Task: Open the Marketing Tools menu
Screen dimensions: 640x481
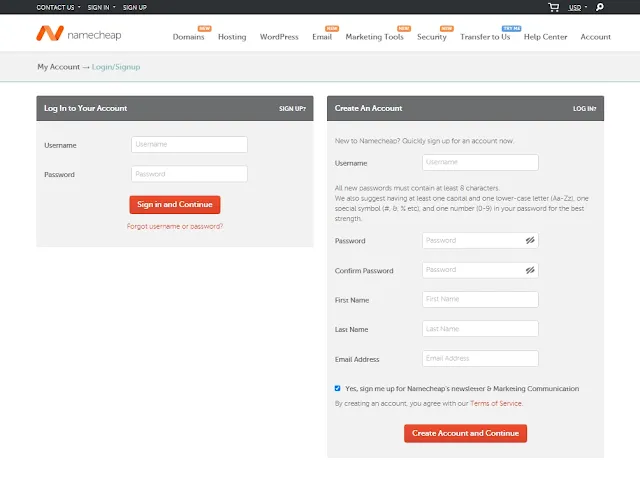Action: 374,37
